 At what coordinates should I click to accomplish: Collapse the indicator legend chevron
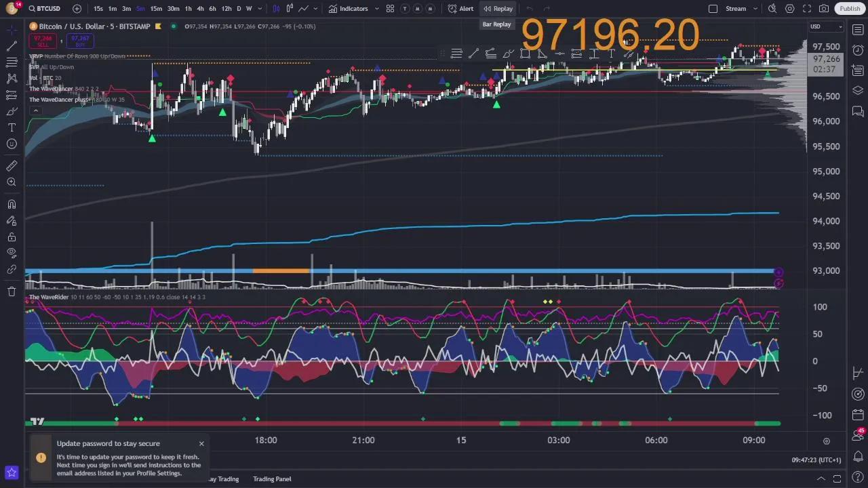[35, 110]
